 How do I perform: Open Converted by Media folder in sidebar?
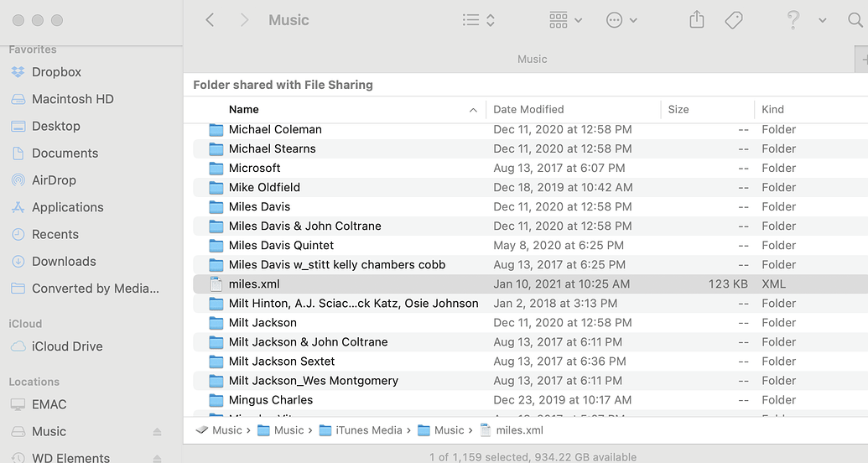(96, 289)
